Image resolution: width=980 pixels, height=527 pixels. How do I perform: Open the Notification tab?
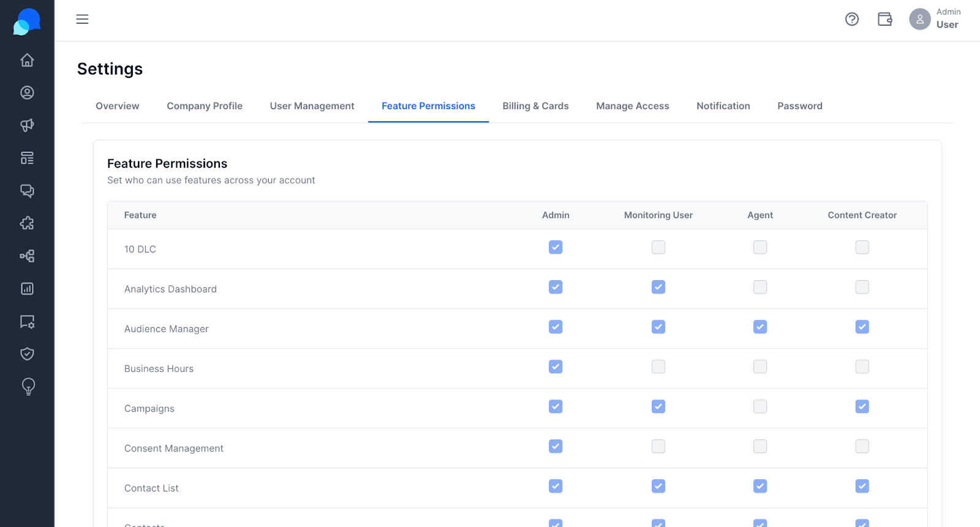point(723,106)
